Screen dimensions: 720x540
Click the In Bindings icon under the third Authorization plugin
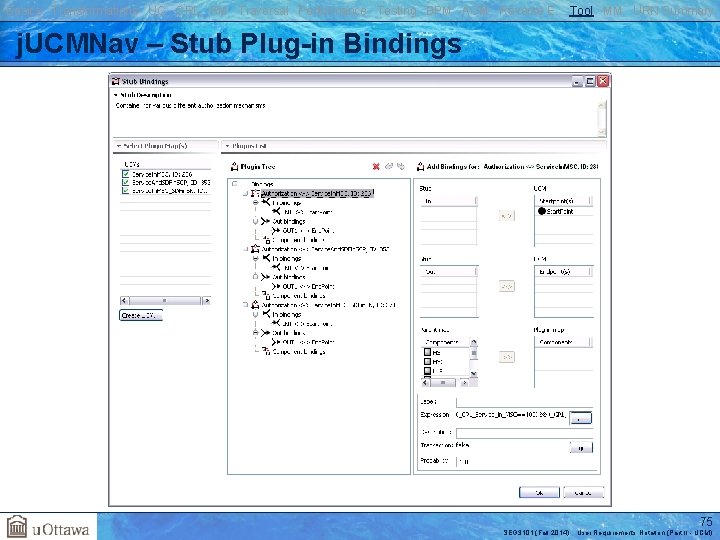coord(266,314)
